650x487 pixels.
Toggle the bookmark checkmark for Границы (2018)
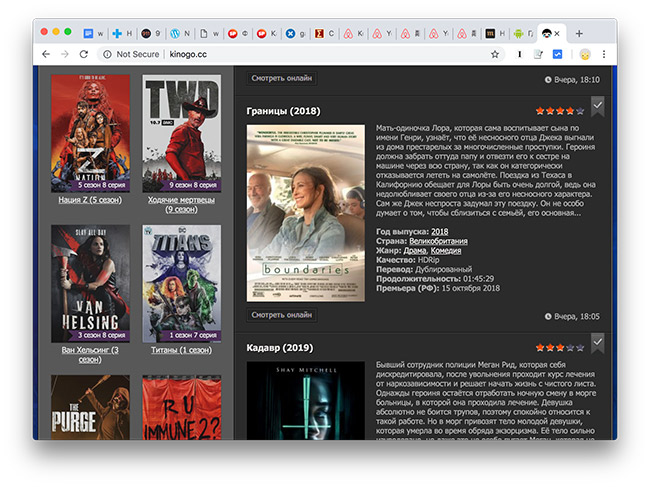pyautogui.click(x=597, y=105)
